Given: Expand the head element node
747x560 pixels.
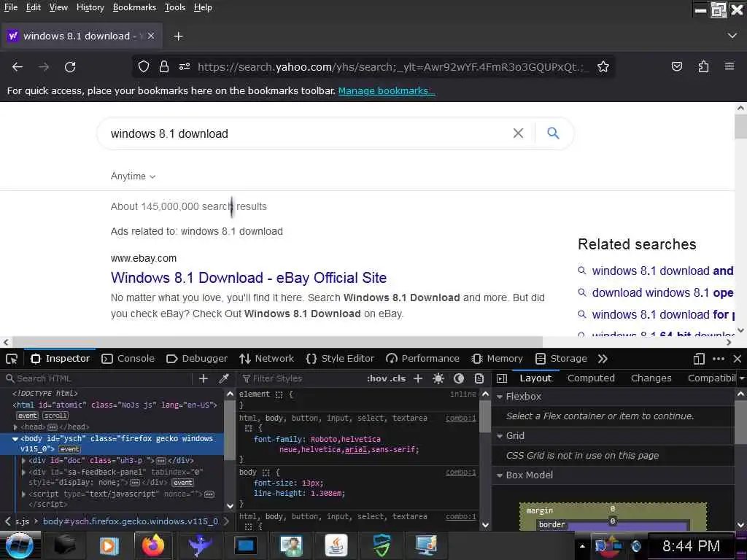Looking at the screenshot, I should pyautogui.click(x=16, y=427).
